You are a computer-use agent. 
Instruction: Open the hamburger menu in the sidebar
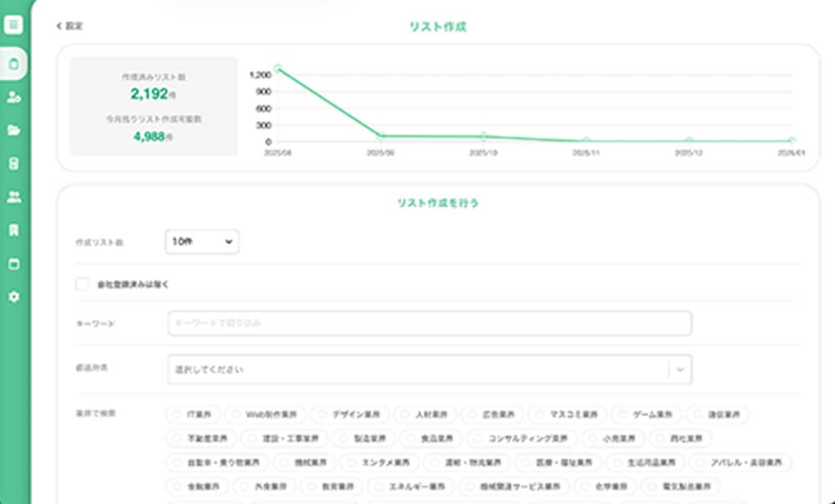tap(13, 25)
